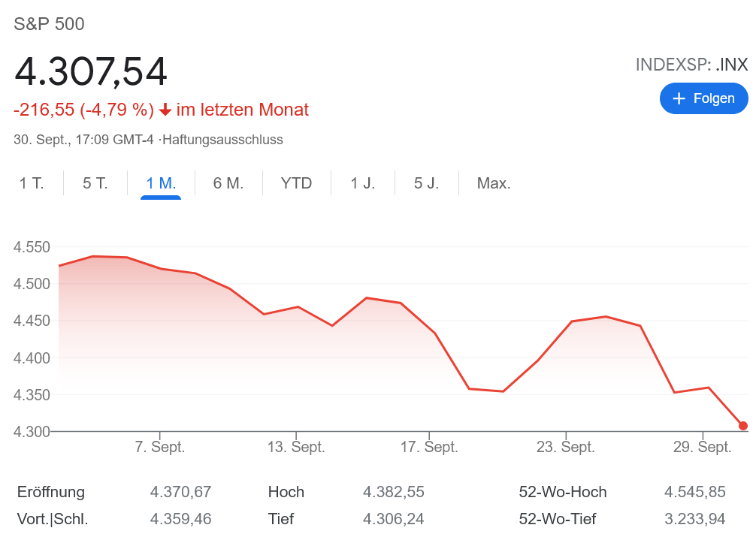Click the 13. Sept. axis label

point(296,447)
